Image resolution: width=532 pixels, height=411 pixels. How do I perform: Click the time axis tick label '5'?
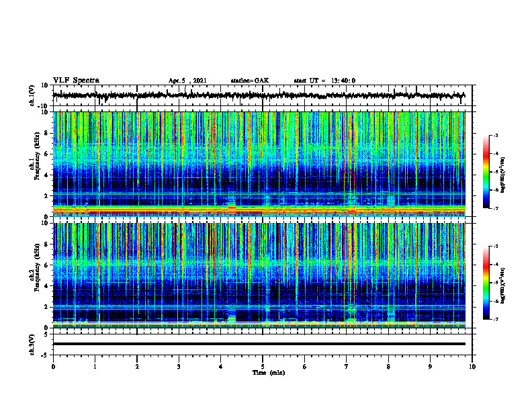263,367
